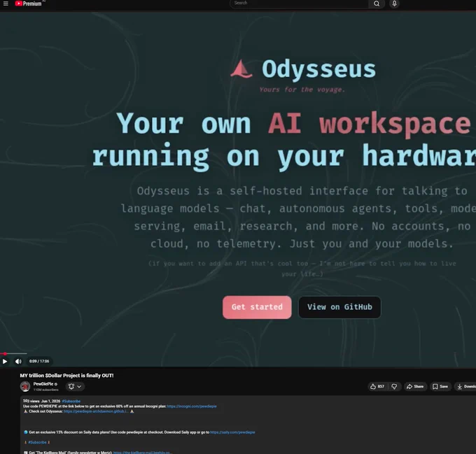Click the magnifying glass search button
The height and width of the screenshot is (454, 476).
[x=377, y=3]
